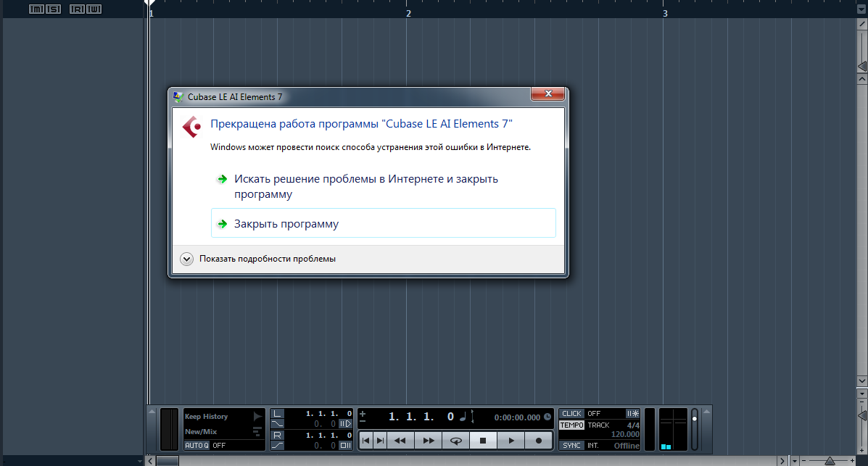
Task: Toggle the Cycle loop button
Action: coord(455,441)
